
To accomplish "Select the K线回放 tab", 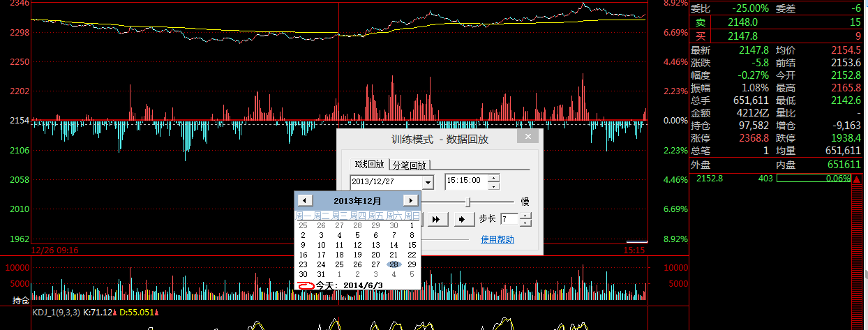I will [x=369, y=164].
